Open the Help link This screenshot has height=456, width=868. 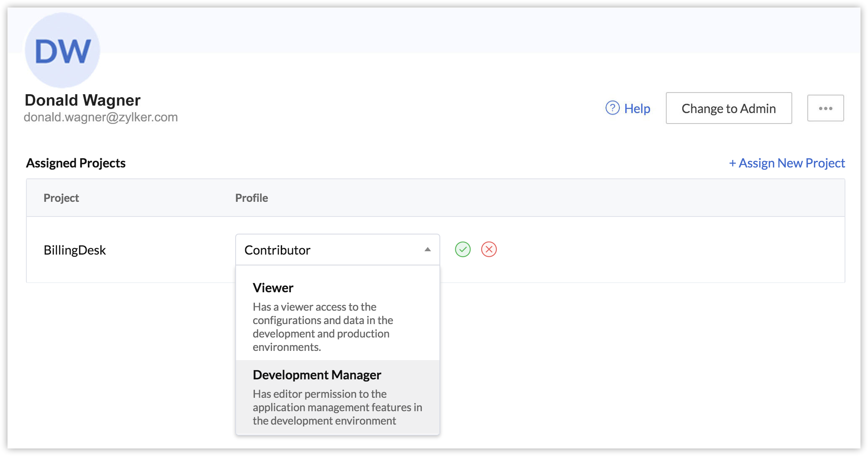pyautogui.click(x=637, y=108)
